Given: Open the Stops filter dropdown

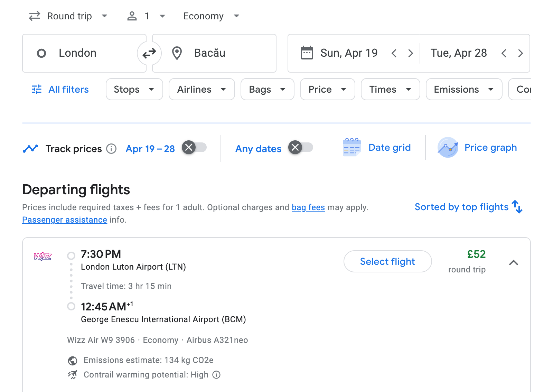Looking at the screenshot, I should pyautogui.click(x=134, y=89).
